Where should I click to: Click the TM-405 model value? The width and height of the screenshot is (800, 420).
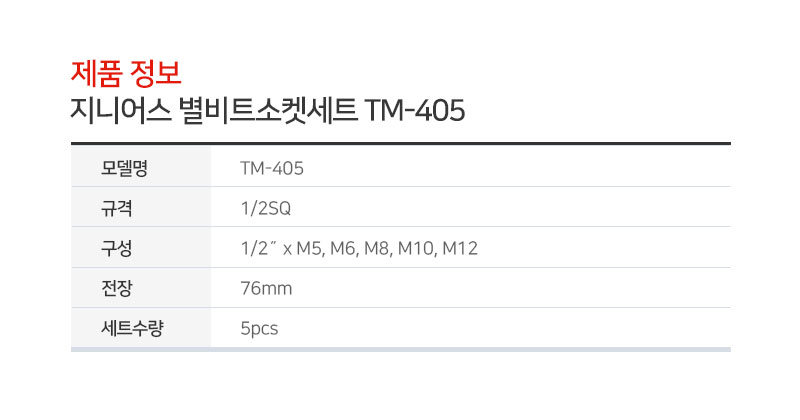click(x=272, y=168)
